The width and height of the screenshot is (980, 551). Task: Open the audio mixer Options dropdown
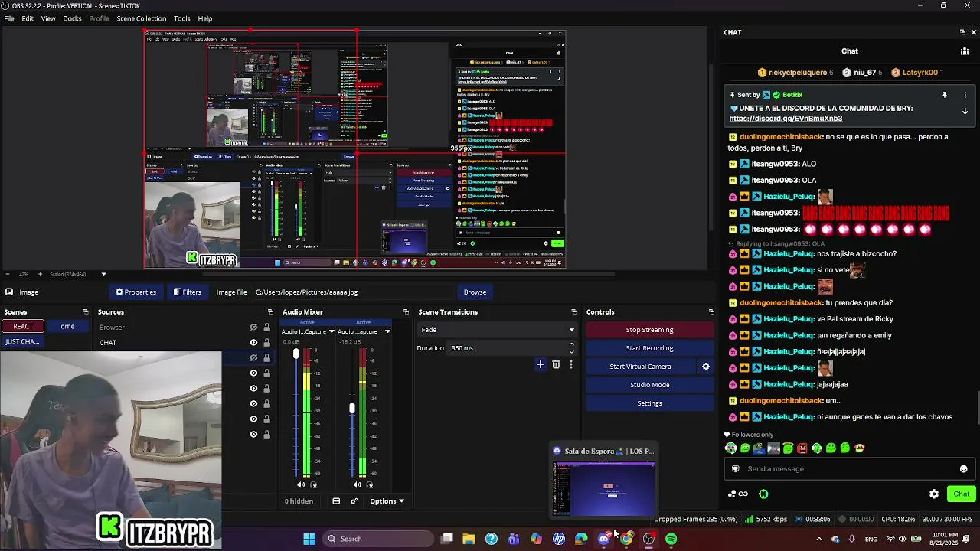tap(387, 501)
